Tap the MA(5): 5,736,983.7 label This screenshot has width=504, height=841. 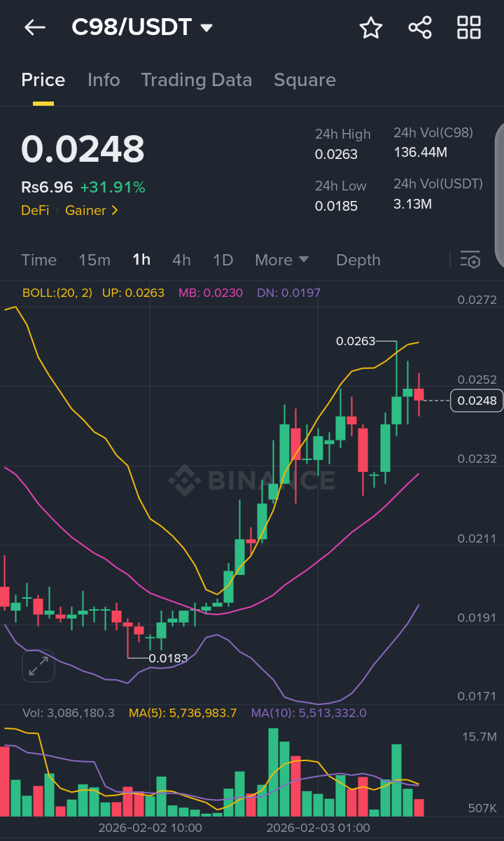183,713
